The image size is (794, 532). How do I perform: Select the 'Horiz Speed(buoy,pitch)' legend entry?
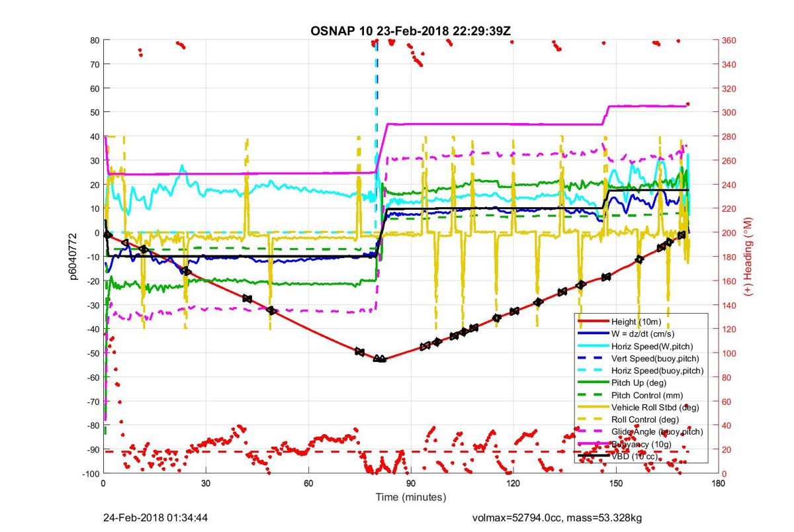point(639,371)
